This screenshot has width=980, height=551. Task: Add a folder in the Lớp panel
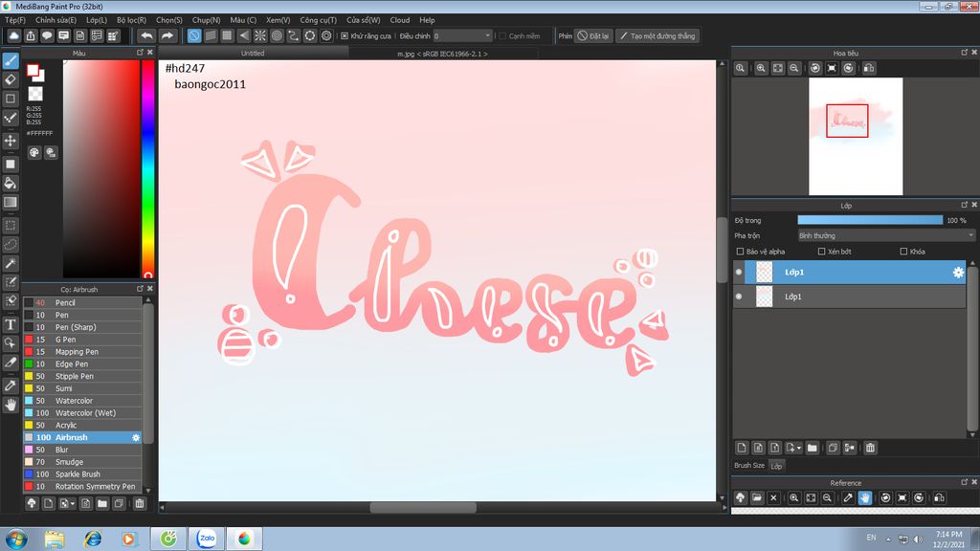812,448
